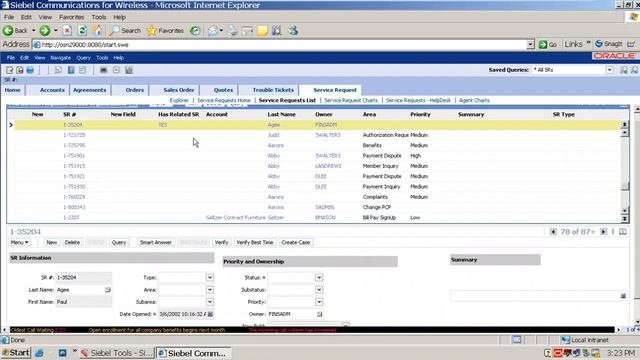Click the Go button by address bar
The height and width of the screenshot is (360, 640).
coord(548,44)
